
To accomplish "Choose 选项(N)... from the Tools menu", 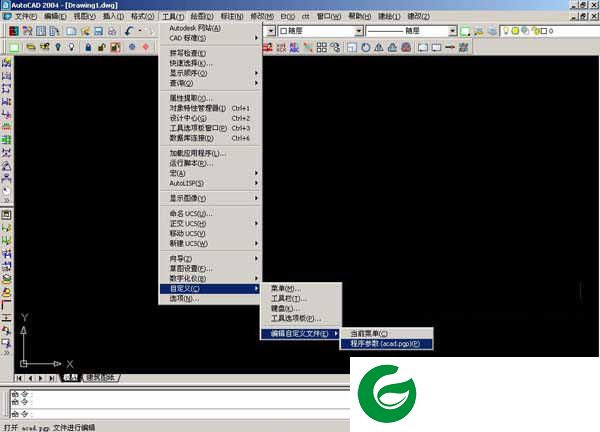I will click(x=210, y=298).
